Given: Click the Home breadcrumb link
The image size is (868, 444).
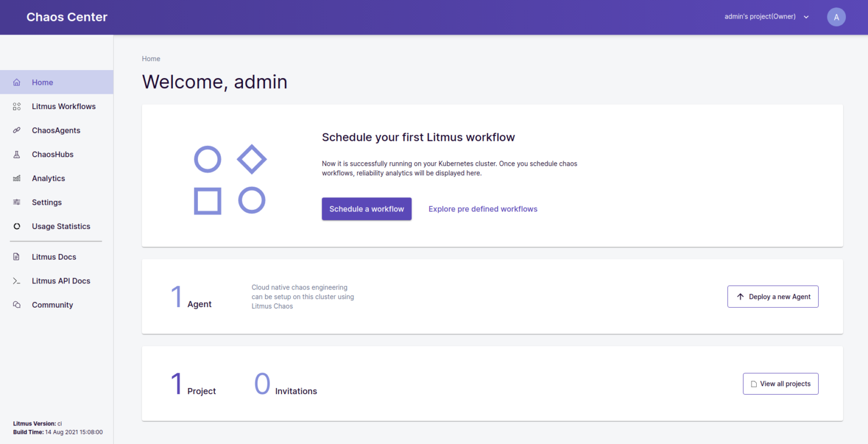Looking at the screenshot, I should point(151,58).
